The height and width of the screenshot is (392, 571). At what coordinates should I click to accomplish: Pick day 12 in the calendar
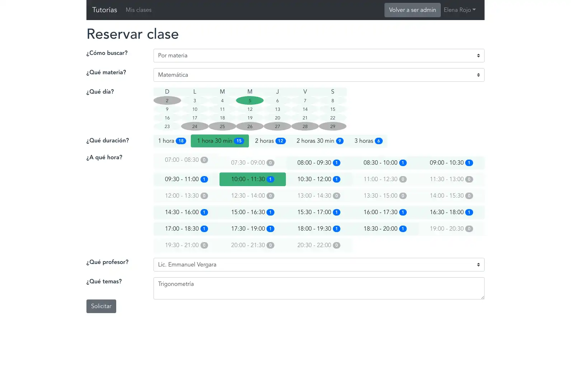pyautogui.click(x=250, y=109)
